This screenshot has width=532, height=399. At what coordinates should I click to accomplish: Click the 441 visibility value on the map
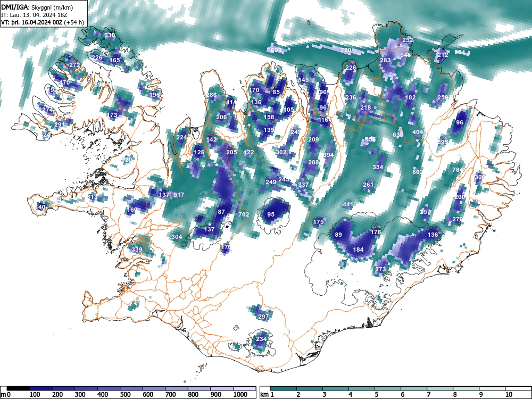348,205
